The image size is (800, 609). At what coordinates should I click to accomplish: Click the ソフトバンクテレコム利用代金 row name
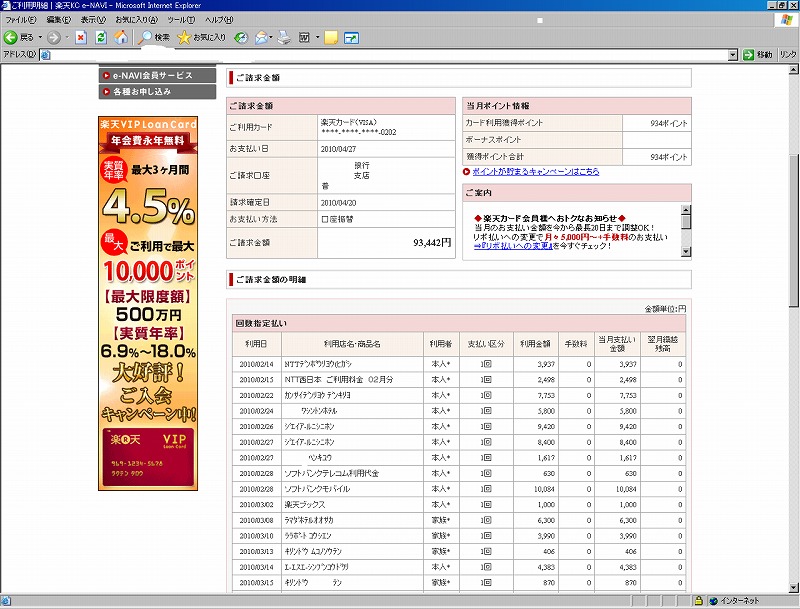332,473
